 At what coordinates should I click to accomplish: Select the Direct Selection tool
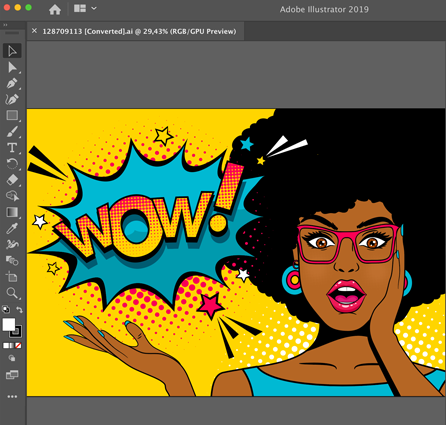[12, 67]
